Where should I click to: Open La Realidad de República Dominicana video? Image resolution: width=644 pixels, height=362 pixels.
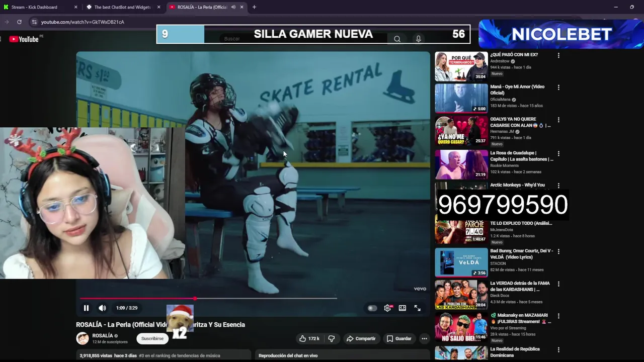tap(515, 352)
